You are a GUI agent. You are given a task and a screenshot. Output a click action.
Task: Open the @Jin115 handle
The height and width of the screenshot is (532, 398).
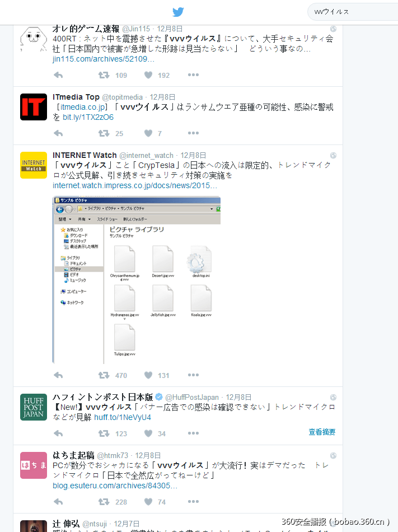[136, 29]
